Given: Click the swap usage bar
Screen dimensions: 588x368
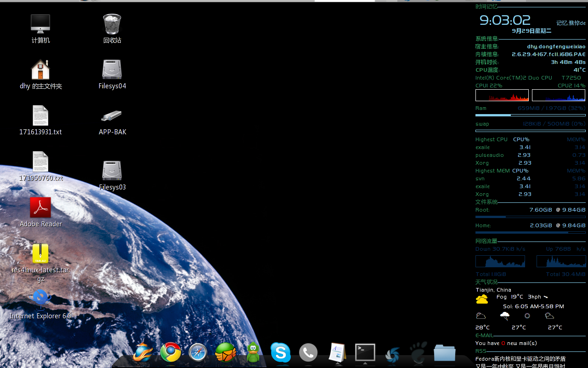Looking at the screenshot, I should click(x=531, y=131).
